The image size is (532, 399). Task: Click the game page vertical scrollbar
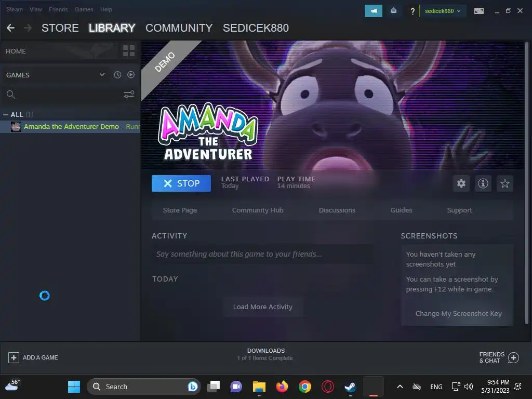527,183
